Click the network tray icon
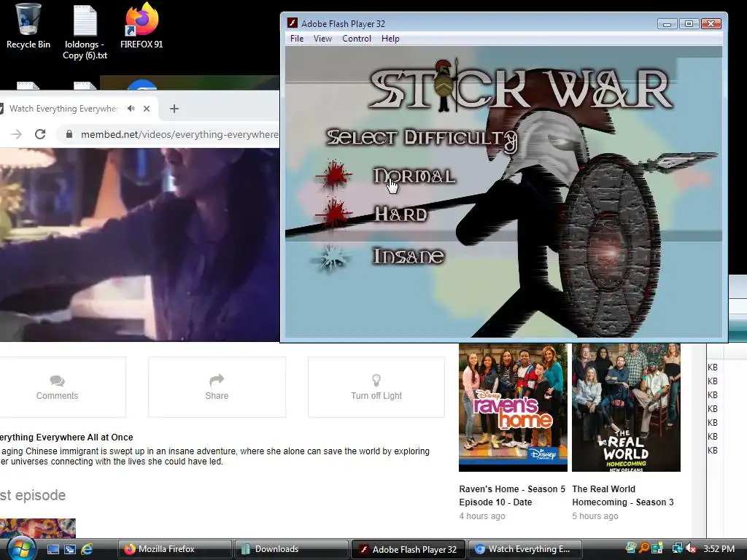This screenshot has height=560, width=747. click(x=677, y=548)
